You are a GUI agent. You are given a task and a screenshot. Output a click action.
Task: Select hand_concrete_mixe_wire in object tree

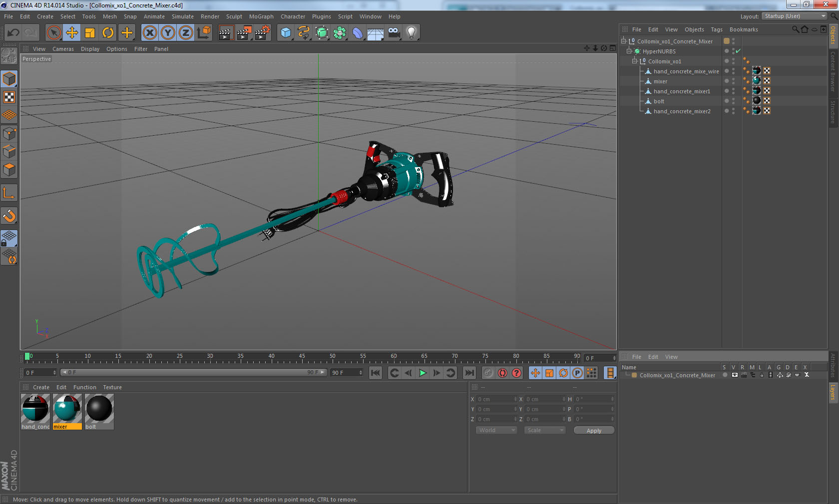tap(686, 71)
